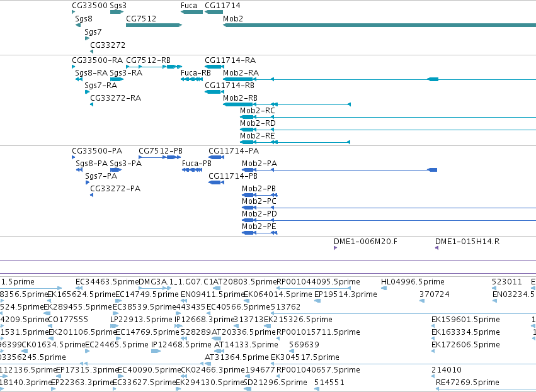Select EST label HL04996.5prime

coord(413,282)
